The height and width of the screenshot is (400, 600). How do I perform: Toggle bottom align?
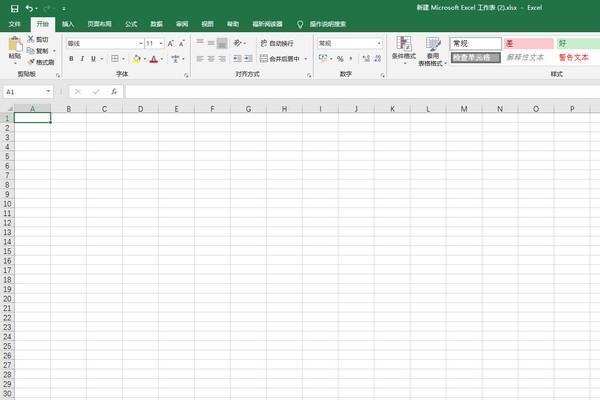(222, 43)
